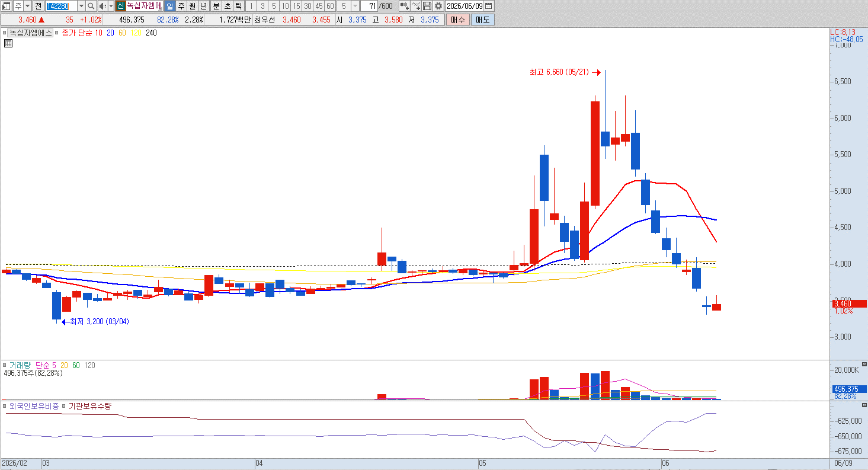The width and height of the screenshot is (868, 470).
Task: Click the magnifier stock search icon
Action: pos(91,6)
